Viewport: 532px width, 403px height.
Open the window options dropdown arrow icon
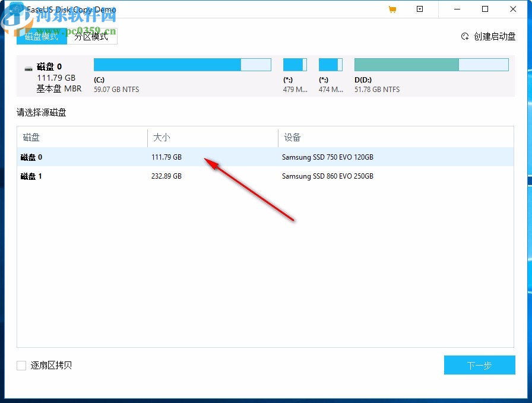pyautogui.click(x=420, y=9)
